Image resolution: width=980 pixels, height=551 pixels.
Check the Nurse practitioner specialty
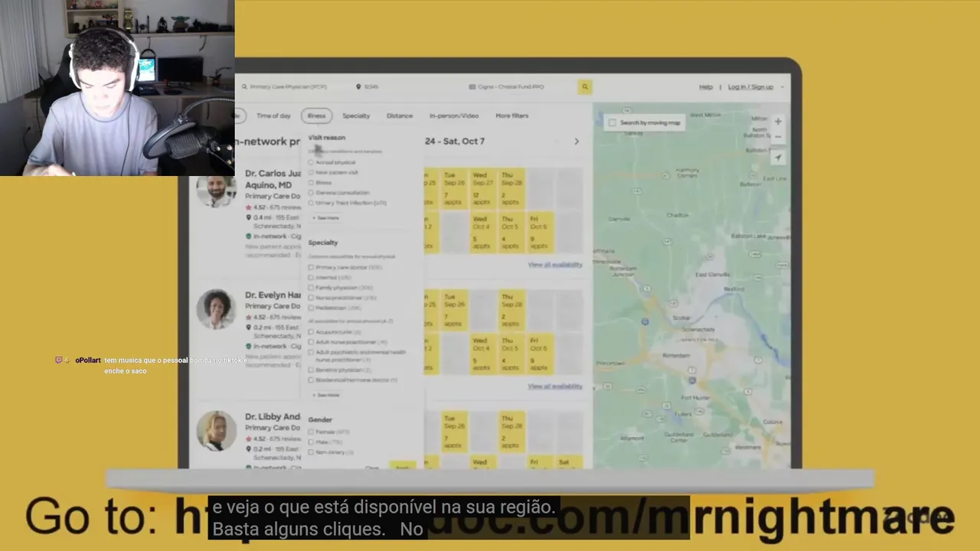pyautogui.click(x=311, y=298)
